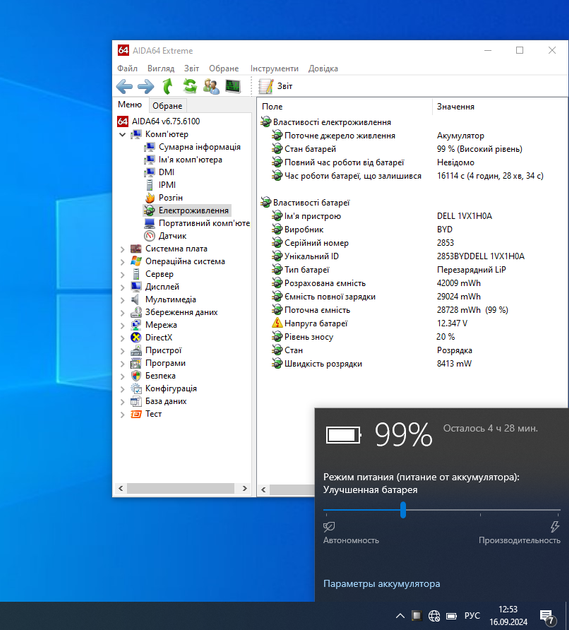Open the Довідка menu

click(323, 69)
